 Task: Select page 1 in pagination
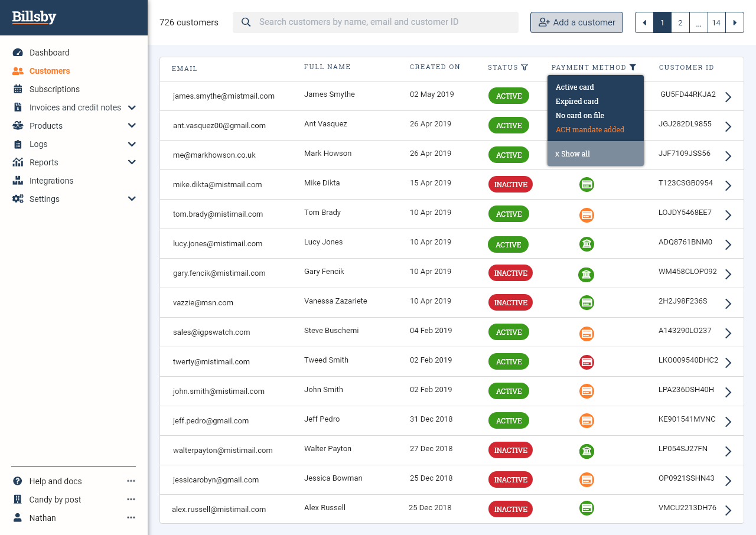pyautogui.click(x=662, y=22)
